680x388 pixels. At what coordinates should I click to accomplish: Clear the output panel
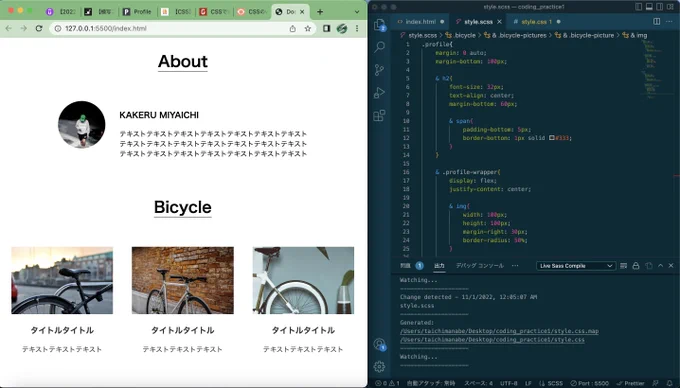(624, 266)
